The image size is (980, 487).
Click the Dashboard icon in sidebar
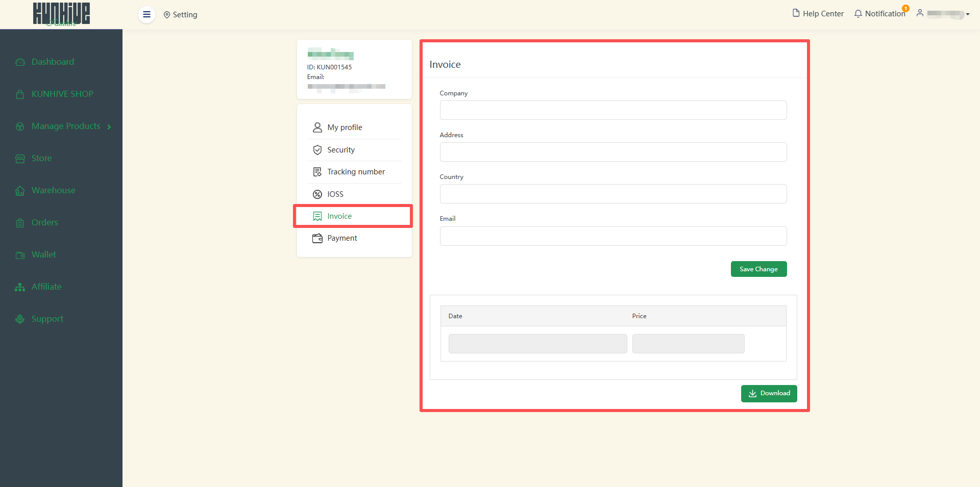pos(20,62)
